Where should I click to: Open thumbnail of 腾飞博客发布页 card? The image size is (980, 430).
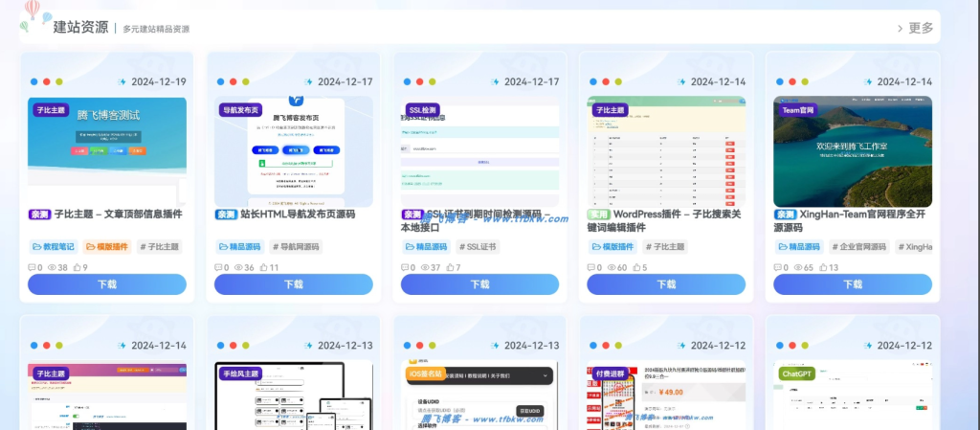[x=294, y=151]
